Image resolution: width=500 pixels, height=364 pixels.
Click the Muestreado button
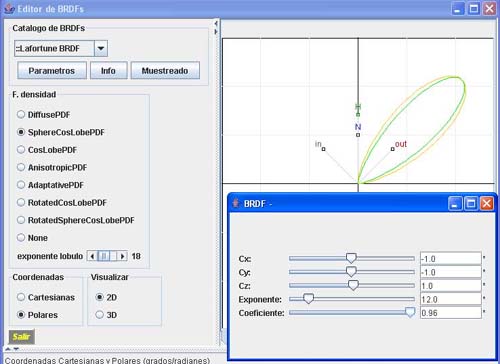165,71
